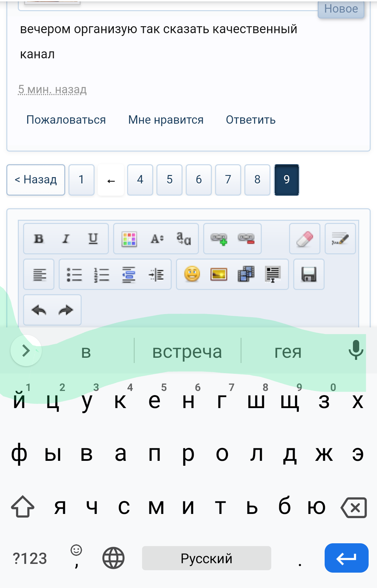The height and width of the screenshot is (588, 377).
Task: Choose the suggestion 'встреча'
Action: (187, 351)
